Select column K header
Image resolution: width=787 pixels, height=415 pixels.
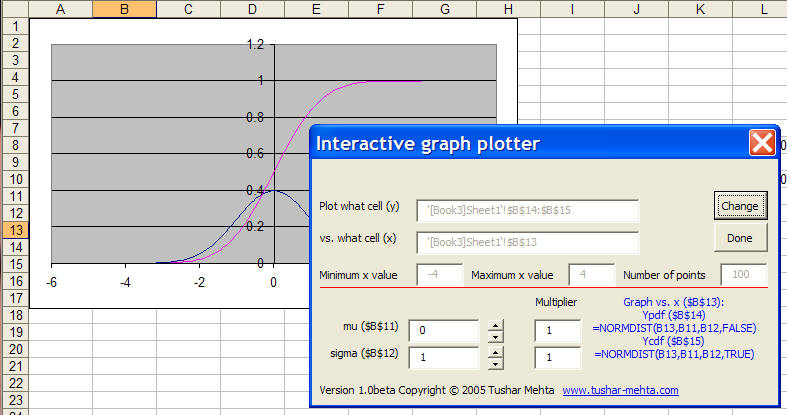click(x=700, y=9)
